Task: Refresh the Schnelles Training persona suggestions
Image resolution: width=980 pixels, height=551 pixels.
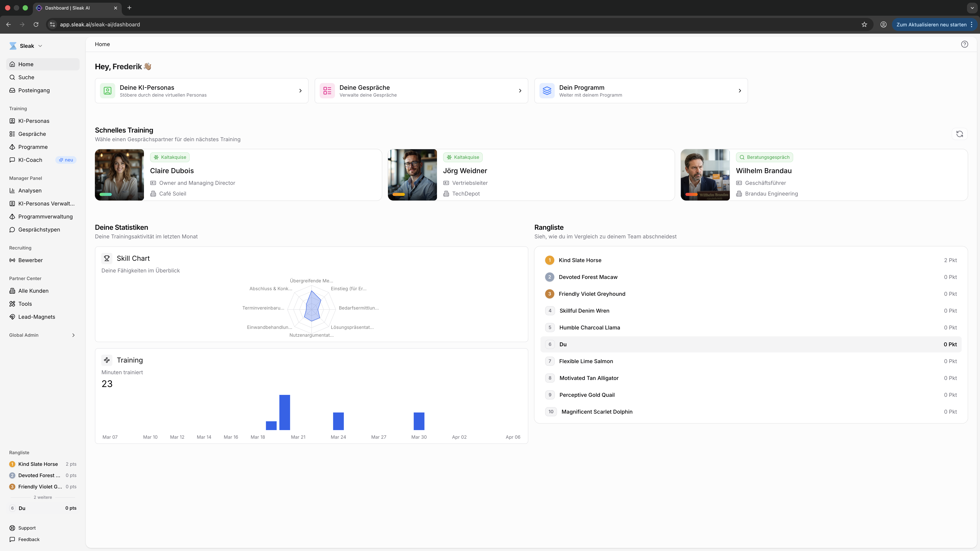Action: point(960,134)
